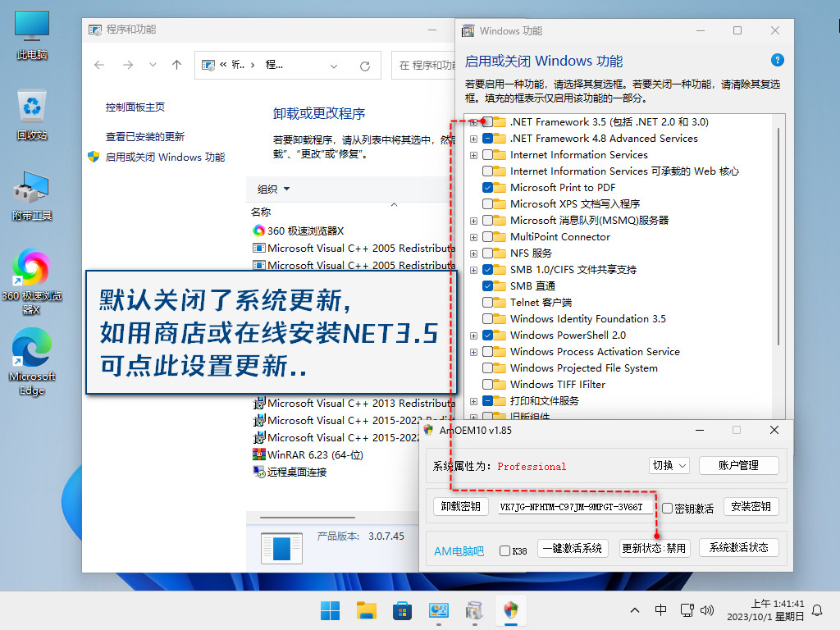
Task: Open the taskbar clock and date
Action: [765, 610]
